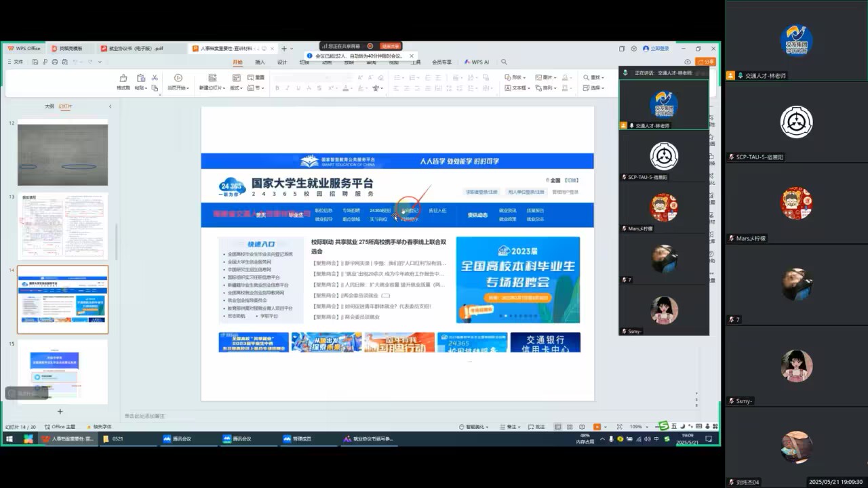Open the Paste options dropdown
The width and height of the screenshot is (868, 488).
point(140,88)
